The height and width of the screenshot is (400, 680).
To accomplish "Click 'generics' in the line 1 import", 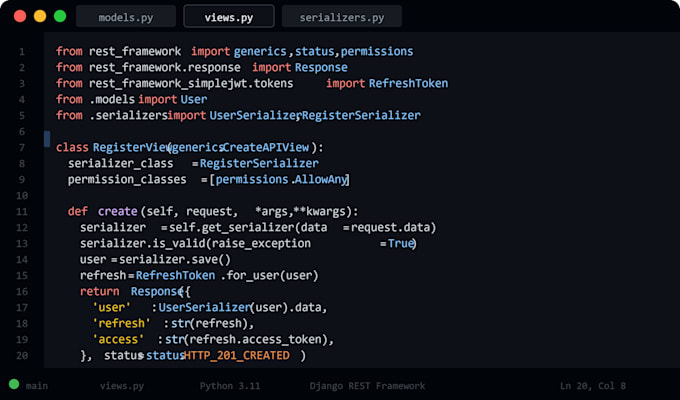I will coord(260,52).
